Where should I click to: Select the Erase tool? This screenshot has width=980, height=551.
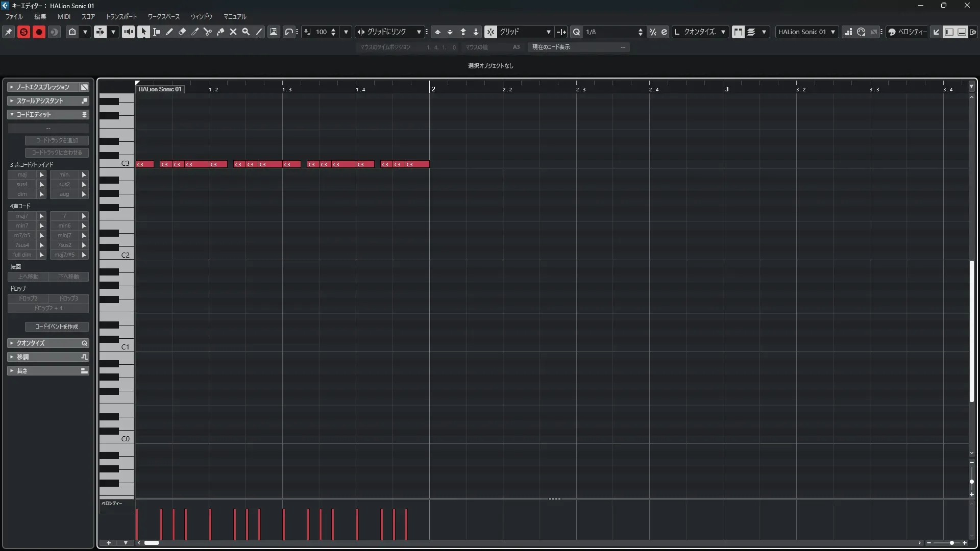pos(182,32)
